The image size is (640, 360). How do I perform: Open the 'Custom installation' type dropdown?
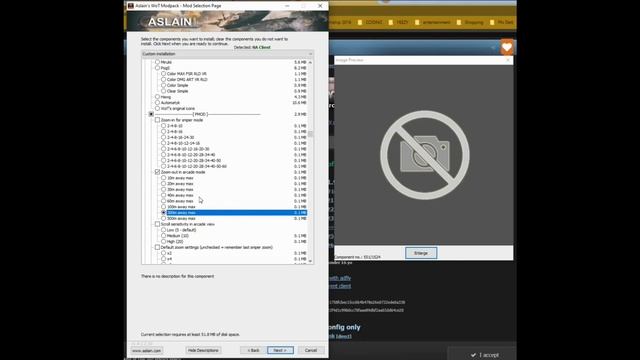pyautogui.click(x=227, y=54)
